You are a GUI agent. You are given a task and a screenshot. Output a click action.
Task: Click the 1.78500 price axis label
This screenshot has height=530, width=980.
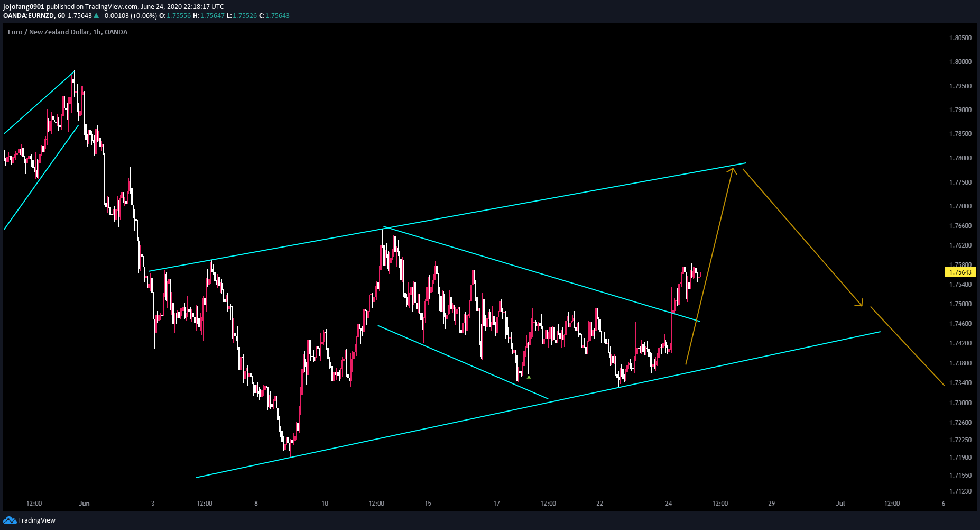960,134
